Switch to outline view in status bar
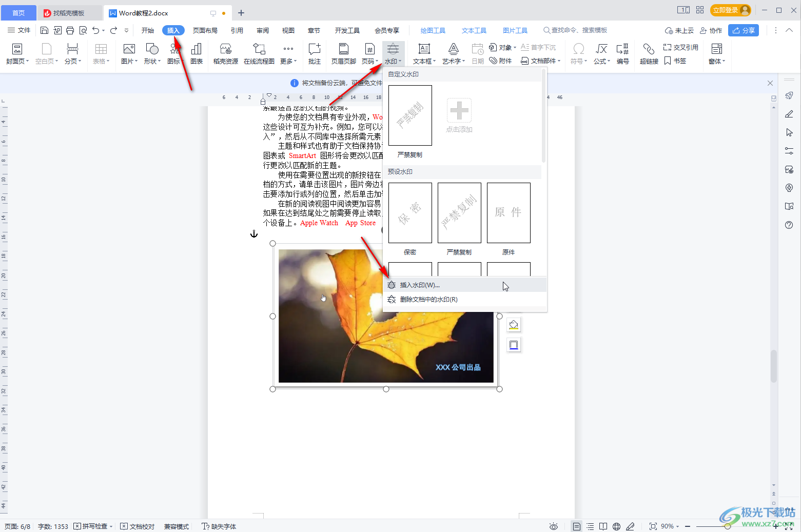 590,526
